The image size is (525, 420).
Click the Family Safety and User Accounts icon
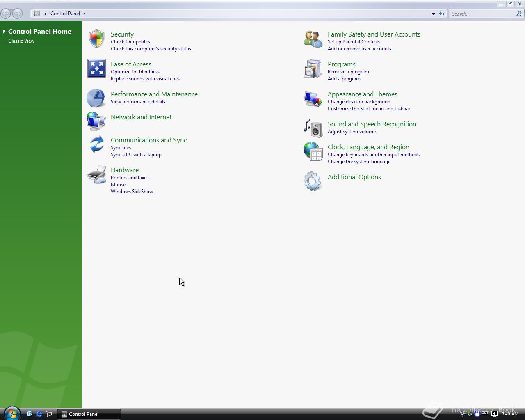[313, 39]
